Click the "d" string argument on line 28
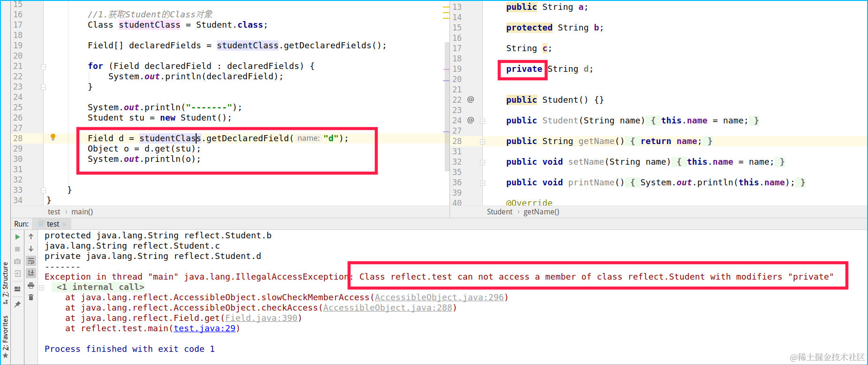868x365 pixels. (x=331, y=138)
